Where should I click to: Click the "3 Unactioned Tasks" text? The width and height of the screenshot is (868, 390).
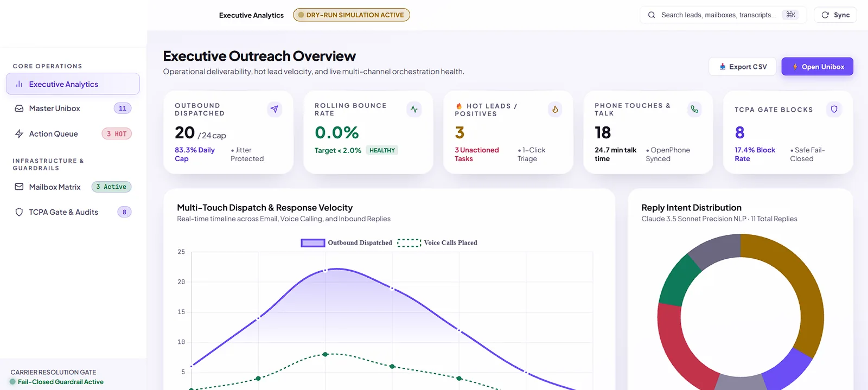pyautogui.click(x=477, y=155)
